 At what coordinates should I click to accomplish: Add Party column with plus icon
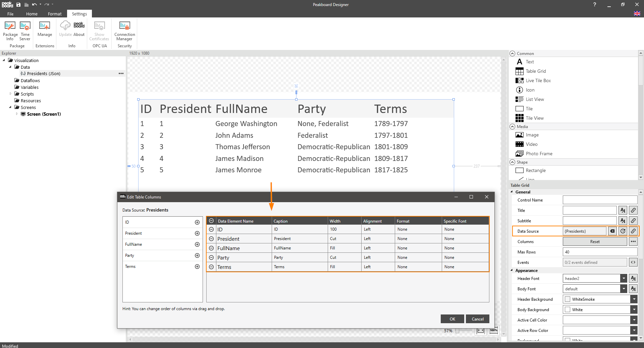[197, 255]
